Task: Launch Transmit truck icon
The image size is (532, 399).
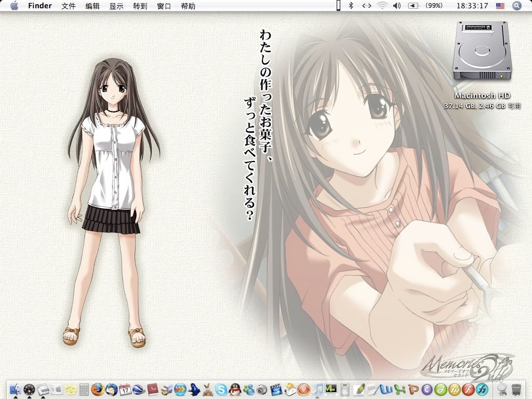Action: 167,390
